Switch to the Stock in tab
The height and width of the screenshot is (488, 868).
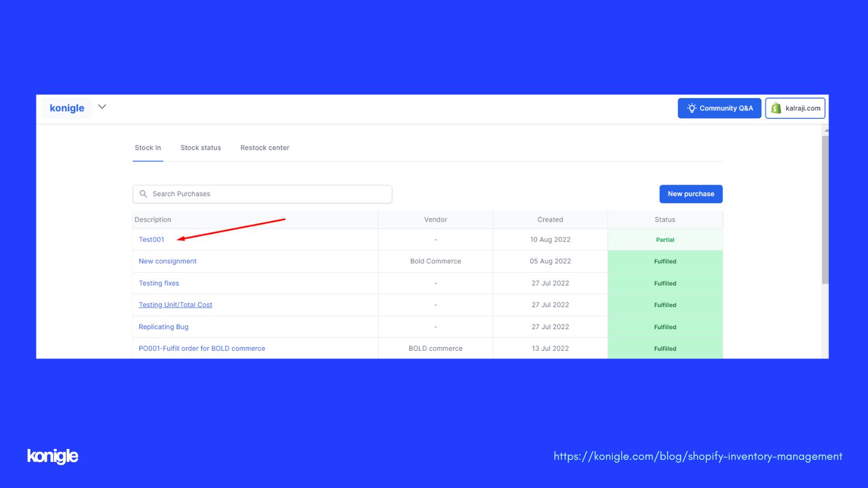(x=148, y=147)
